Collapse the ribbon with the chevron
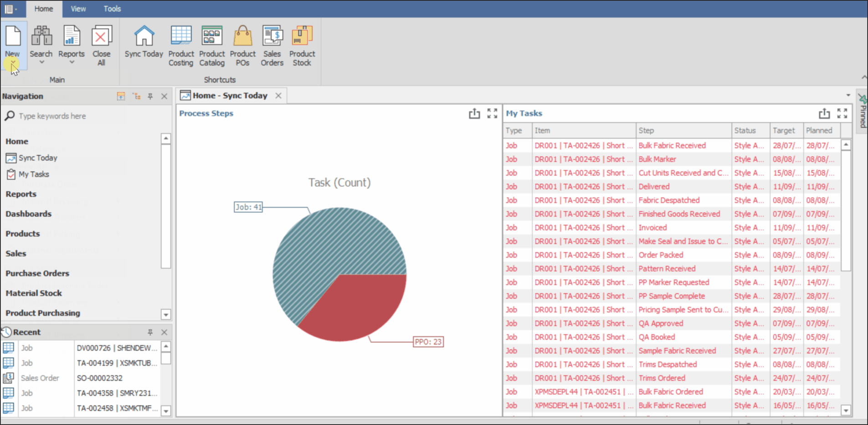 click(x=863, y=78)
